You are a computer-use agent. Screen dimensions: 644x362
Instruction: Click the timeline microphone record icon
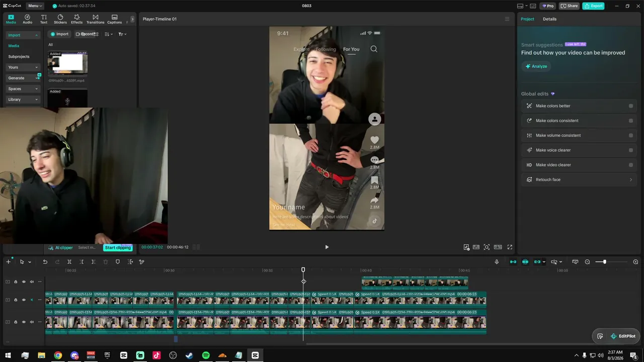tap(497, 262)
